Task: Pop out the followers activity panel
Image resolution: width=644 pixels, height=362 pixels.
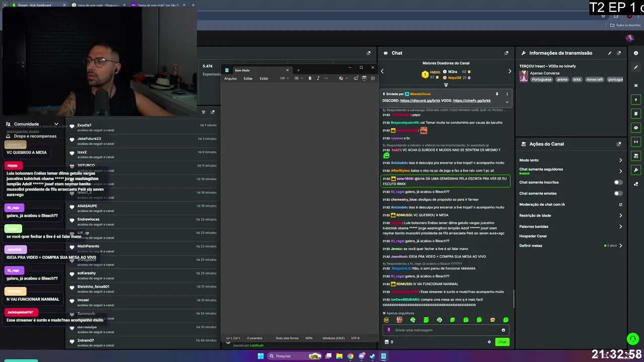Action: (x=212, y=112)
